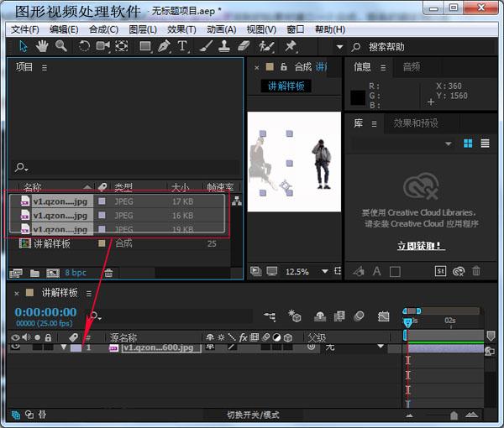Open the 信息 panel menu
The image size is (504, 428).
(x=383, y=67)
